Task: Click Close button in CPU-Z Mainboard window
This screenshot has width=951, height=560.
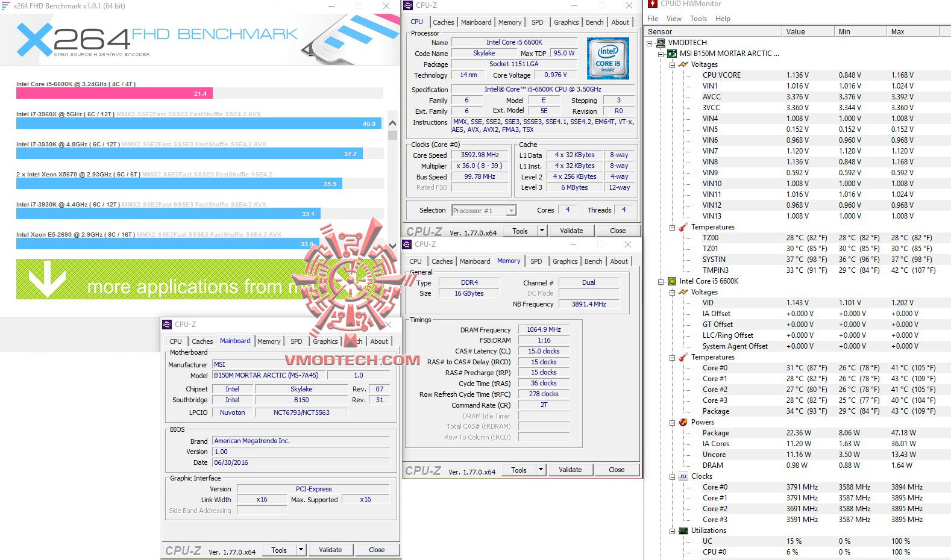Action: click(x=377, y=550)
